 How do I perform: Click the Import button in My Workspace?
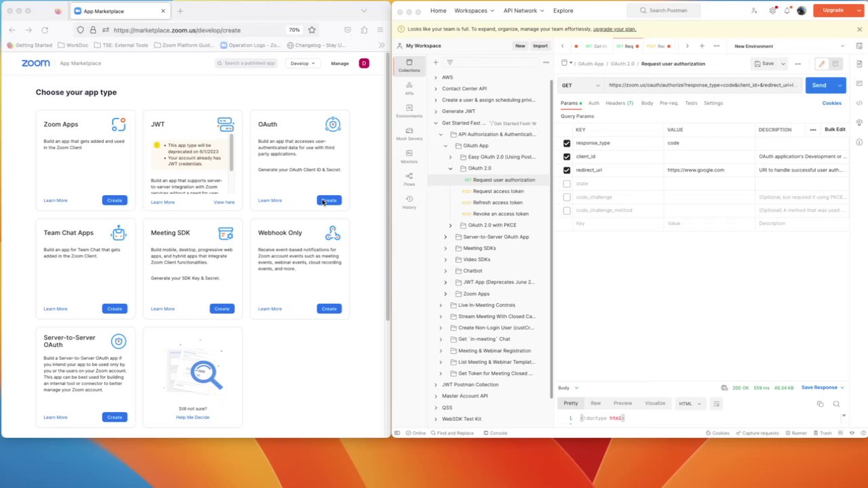[540, 46]
